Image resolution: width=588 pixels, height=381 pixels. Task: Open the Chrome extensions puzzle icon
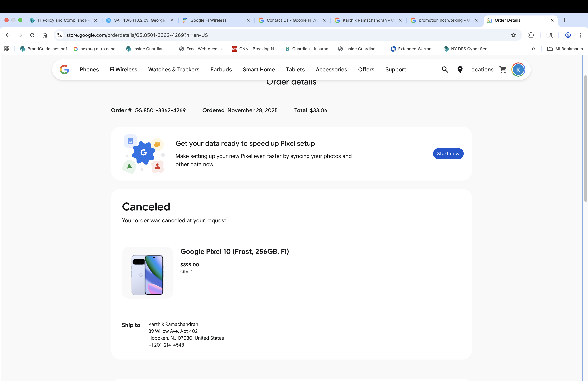531,35
